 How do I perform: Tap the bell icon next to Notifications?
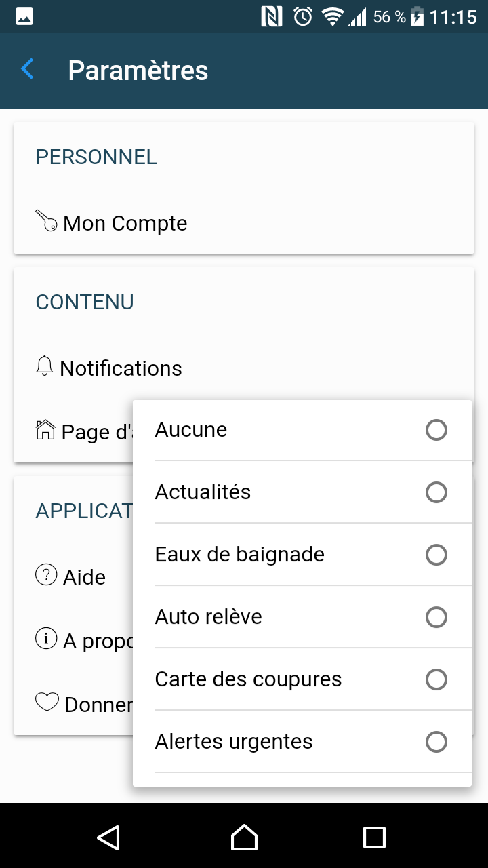tap(44, 366)
